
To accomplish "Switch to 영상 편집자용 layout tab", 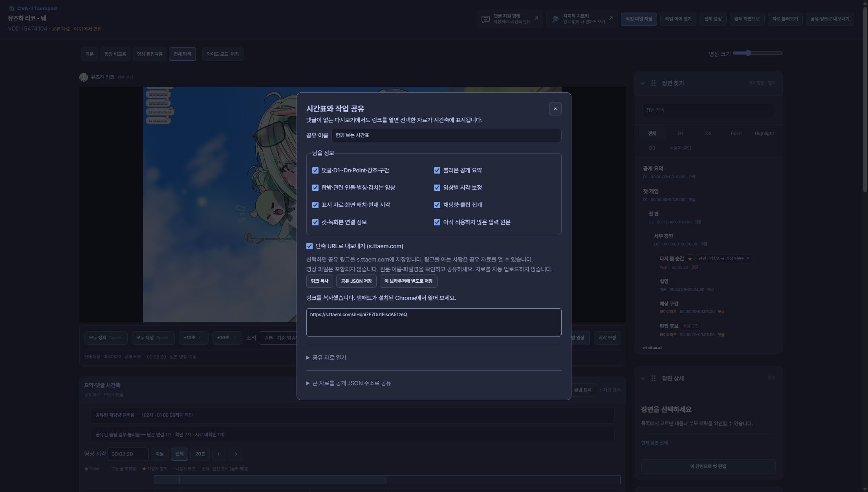I will (150, 54).
